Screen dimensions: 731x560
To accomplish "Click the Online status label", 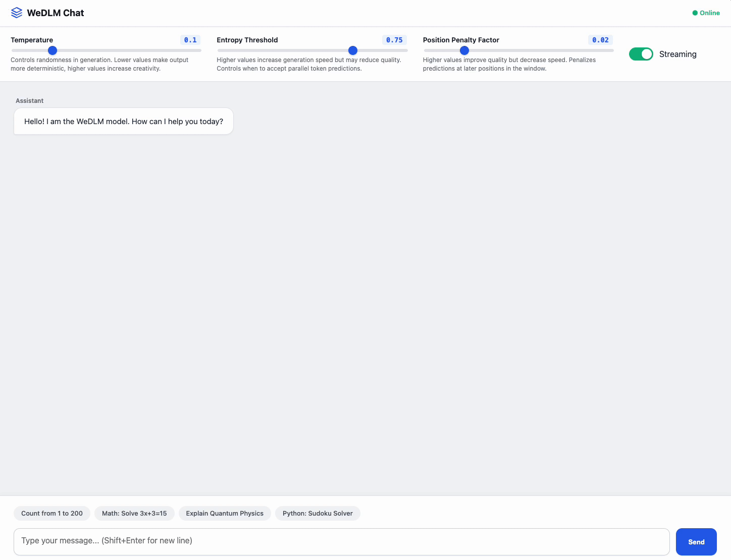I will [710, 13].
